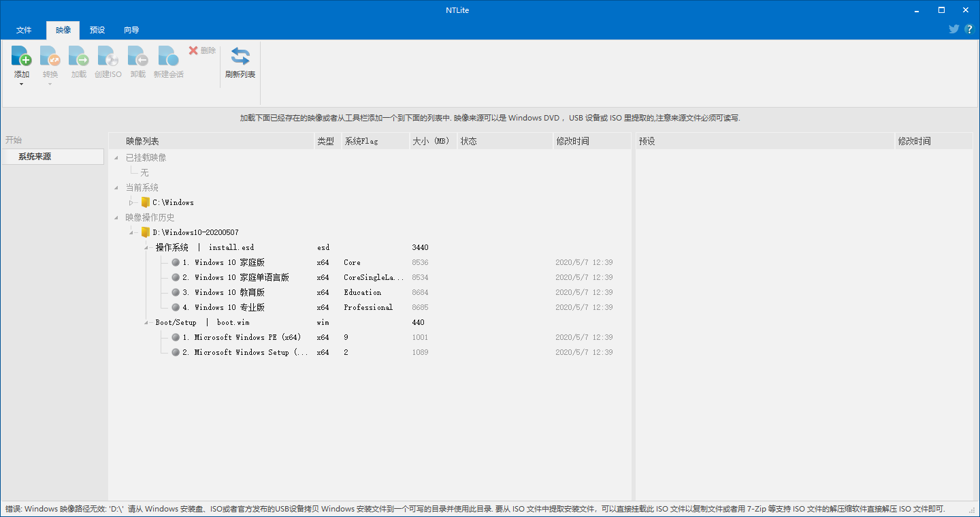Sort image list by 修改时间 header
Image resolution: width=980 pixels, height=517 pixels.
(592, 141)
